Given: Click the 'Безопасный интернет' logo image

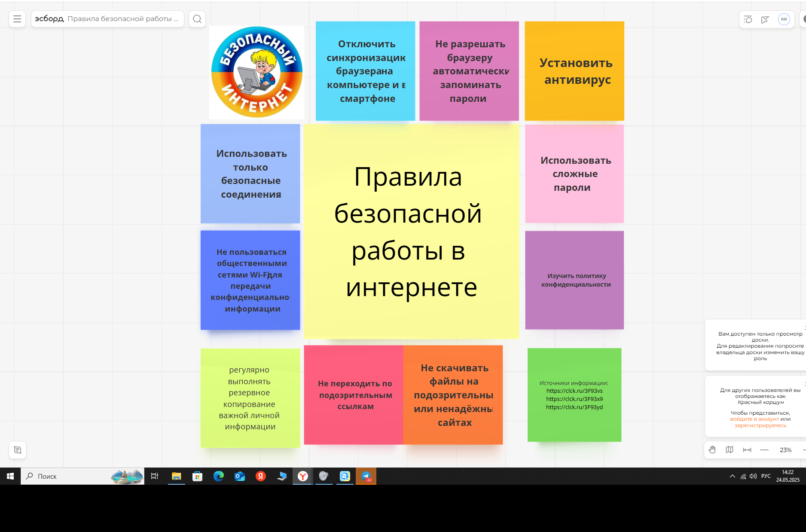Looking at the screenshot, I should point(256,72).
